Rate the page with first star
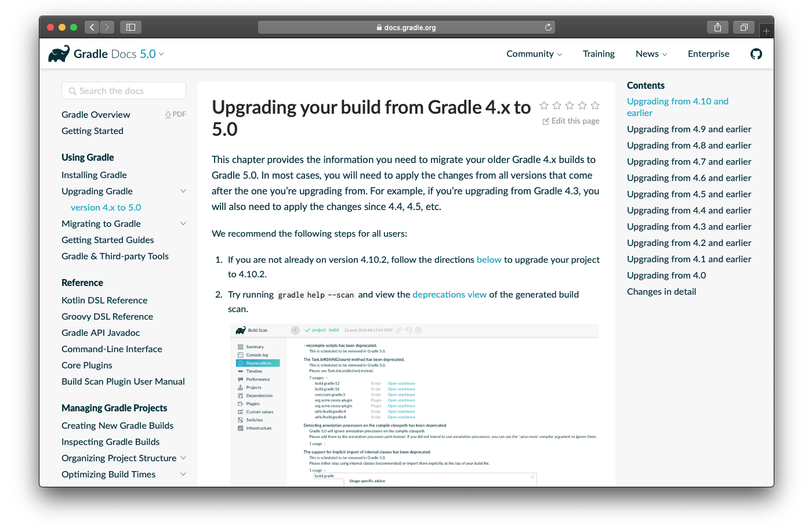 tap(544, 106)
